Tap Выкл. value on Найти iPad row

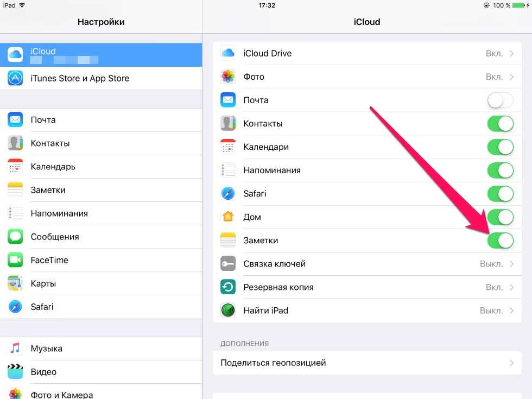tap(491, 311)
